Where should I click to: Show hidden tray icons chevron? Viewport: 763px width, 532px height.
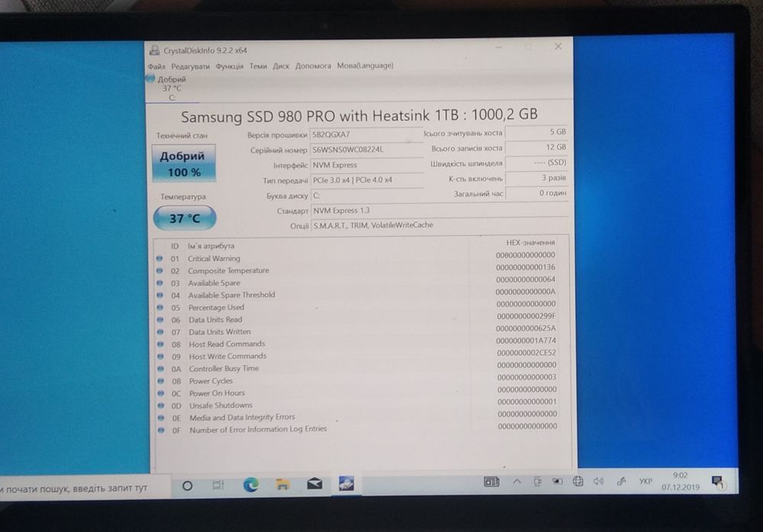tap(517, 482)
